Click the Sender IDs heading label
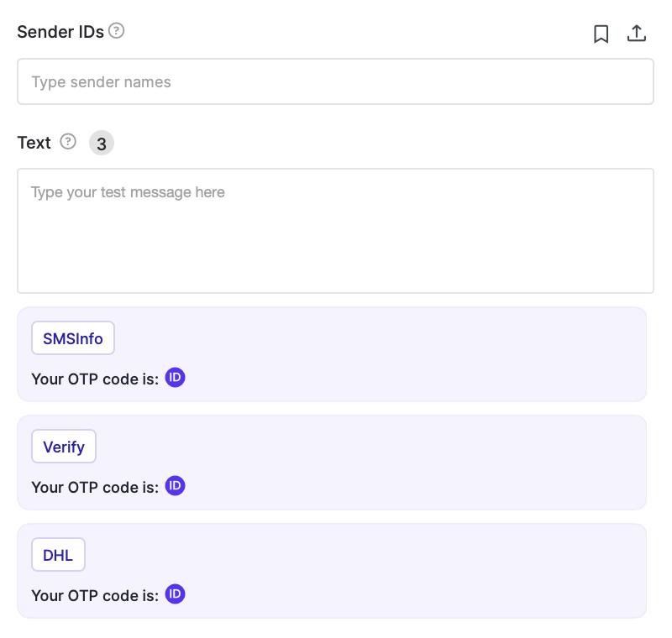This screenshot has width=672, height=638. [x=60, y=32]
